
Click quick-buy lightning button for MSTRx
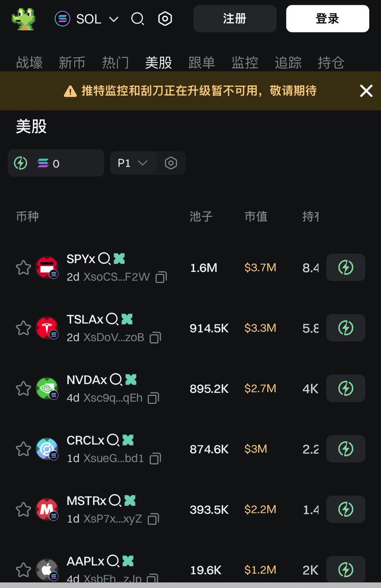point(346,509)
